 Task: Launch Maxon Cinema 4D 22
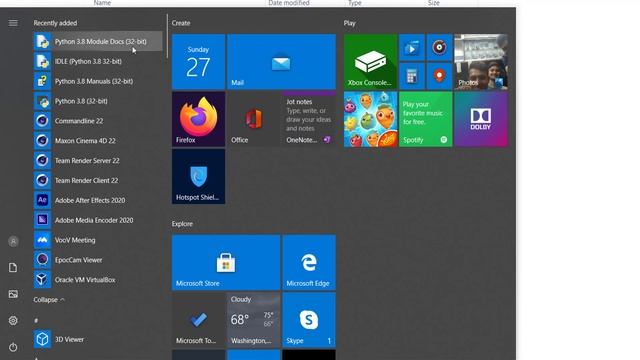(x=98, y=141)
